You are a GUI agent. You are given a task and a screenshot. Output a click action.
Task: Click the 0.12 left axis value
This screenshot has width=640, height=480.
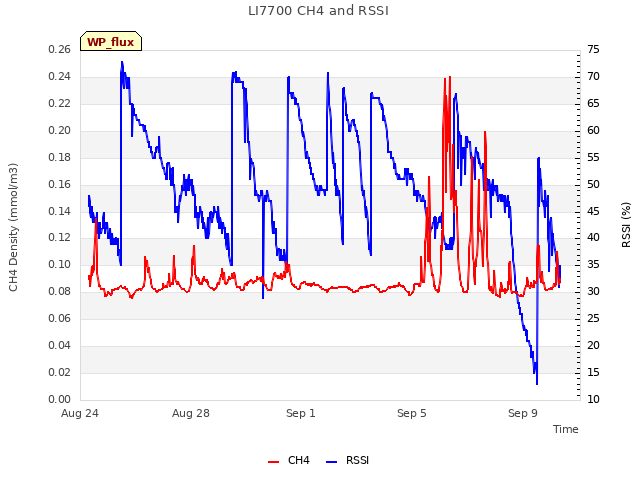click(x=60, y=237)
